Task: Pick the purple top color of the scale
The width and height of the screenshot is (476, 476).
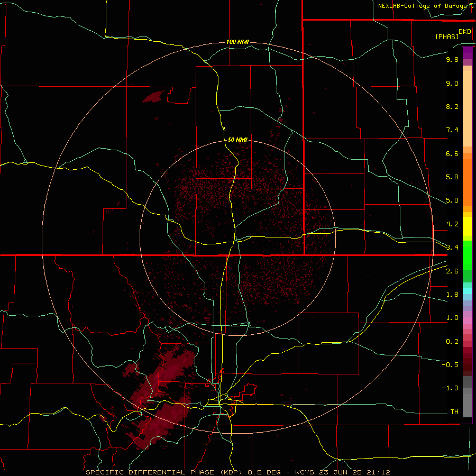Action: [x=467, y=53]
